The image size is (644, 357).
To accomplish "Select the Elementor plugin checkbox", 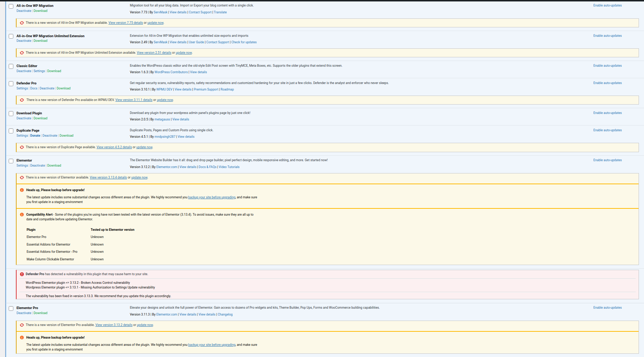I will [11, 161].
